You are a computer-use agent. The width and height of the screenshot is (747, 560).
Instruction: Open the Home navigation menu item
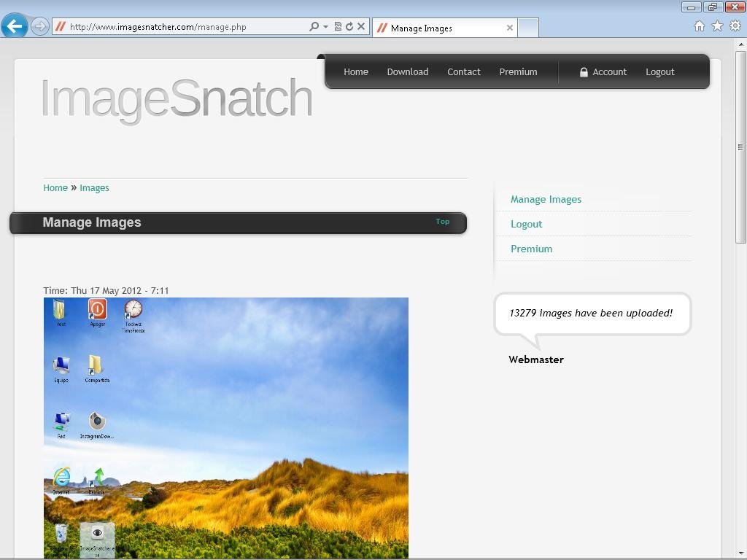[x=356, y=72]
